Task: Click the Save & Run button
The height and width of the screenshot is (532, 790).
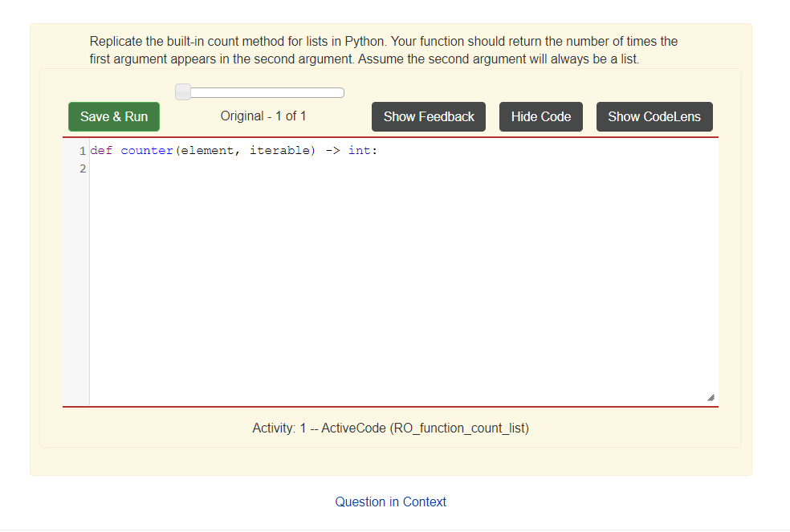Action: coord(113,116)
